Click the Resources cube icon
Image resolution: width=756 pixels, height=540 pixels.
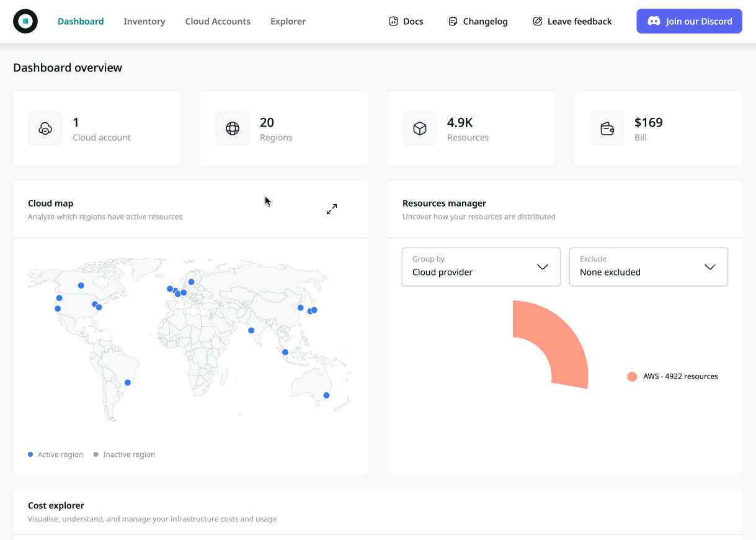(420, 128)
